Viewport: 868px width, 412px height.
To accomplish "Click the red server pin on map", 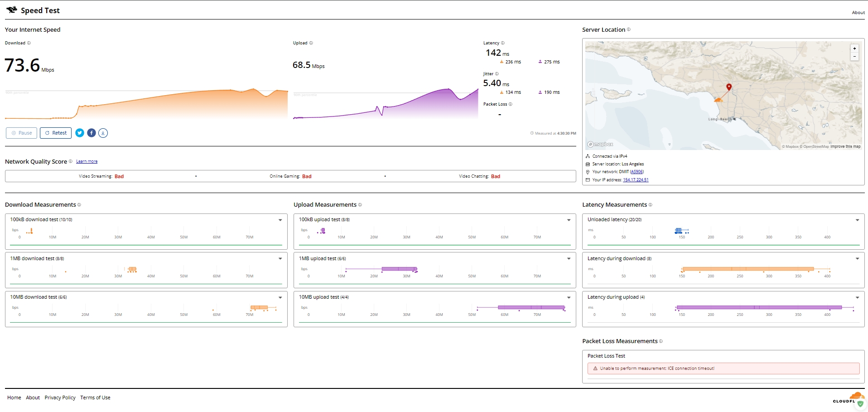I will 728,87.
